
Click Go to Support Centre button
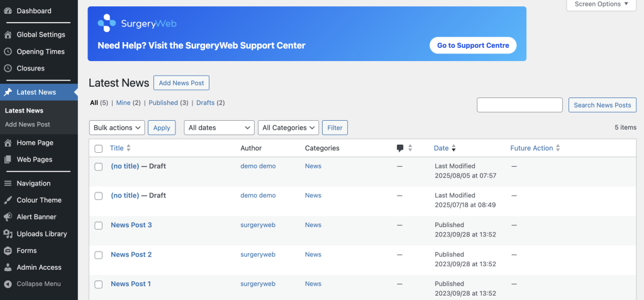click(473, 46)
